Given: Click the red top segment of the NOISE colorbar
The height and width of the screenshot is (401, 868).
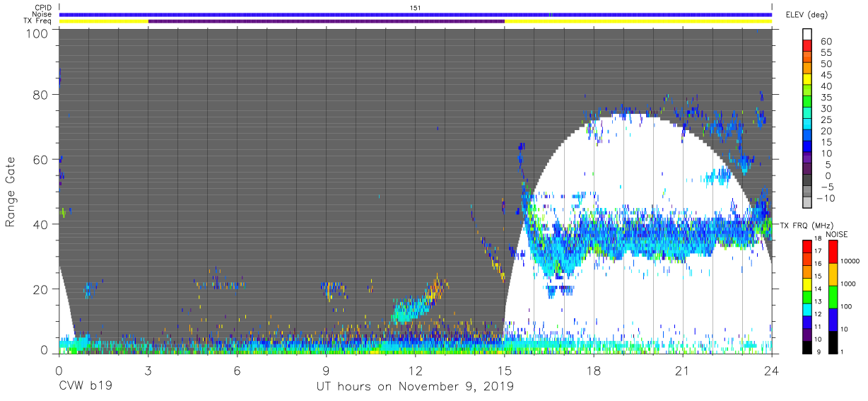Looking at the screenshot, I should pyautogui.click(x=833, y=252).
